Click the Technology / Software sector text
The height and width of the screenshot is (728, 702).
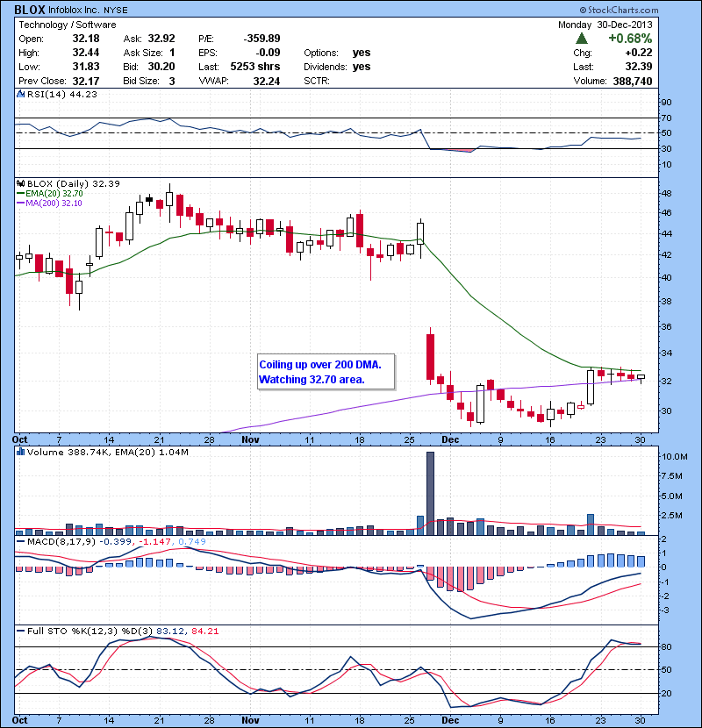click(68, 25)
